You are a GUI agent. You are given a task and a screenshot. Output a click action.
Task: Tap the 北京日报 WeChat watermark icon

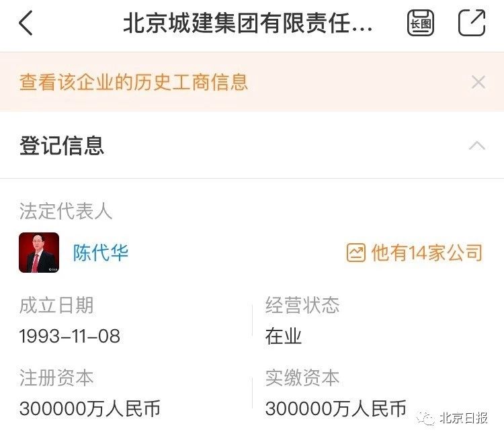(x=425, y=418)
